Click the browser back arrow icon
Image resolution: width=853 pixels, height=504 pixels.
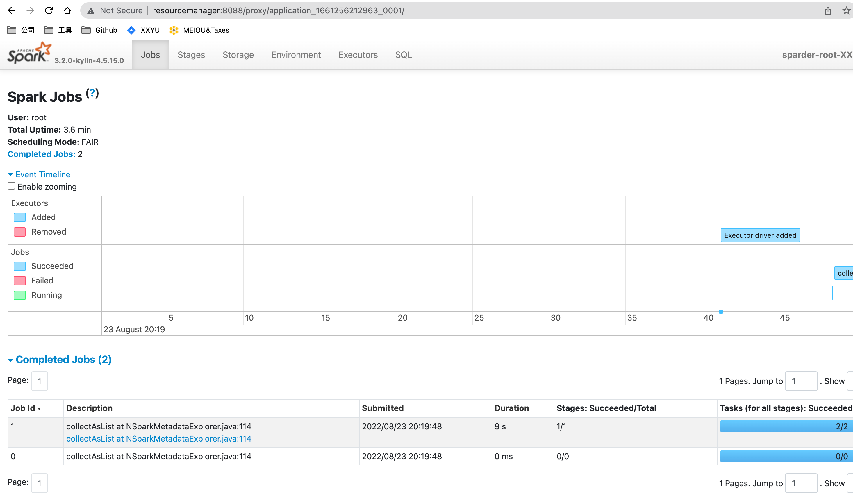pyautogui.click(x=12, y=10)
